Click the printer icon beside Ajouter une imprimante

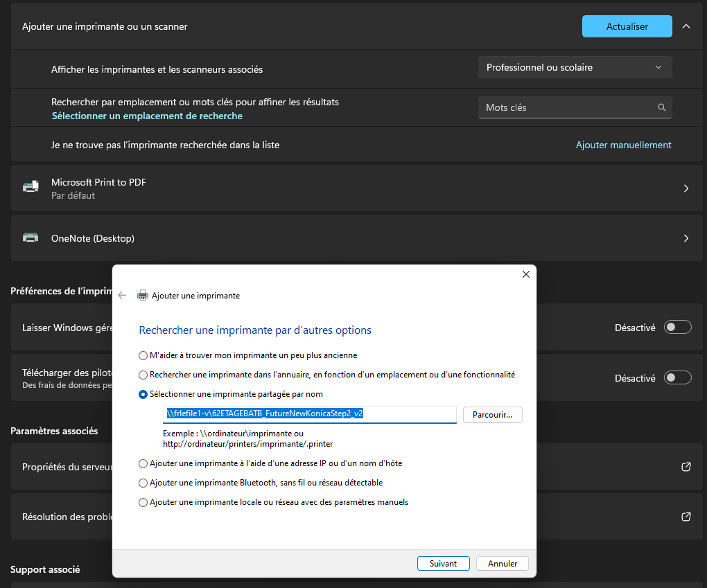click(143, 295)
